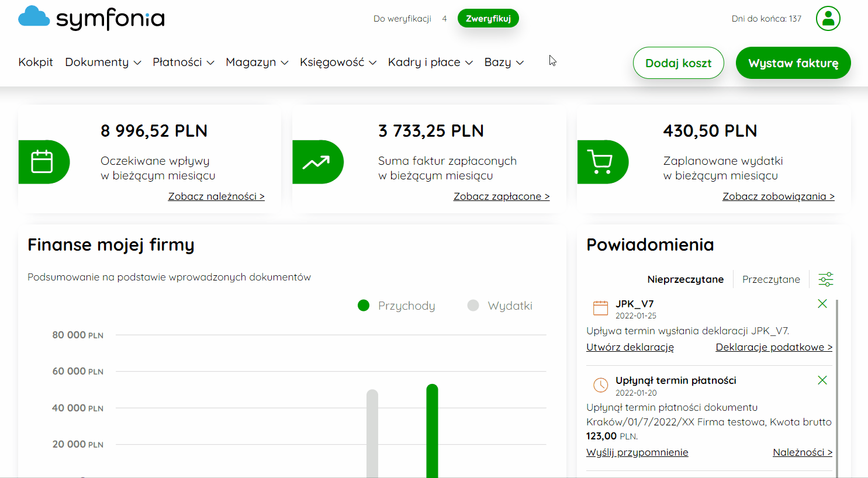Click the Wystaw fakturę button
Screen dimensions: 868x478
click(793, 63)
